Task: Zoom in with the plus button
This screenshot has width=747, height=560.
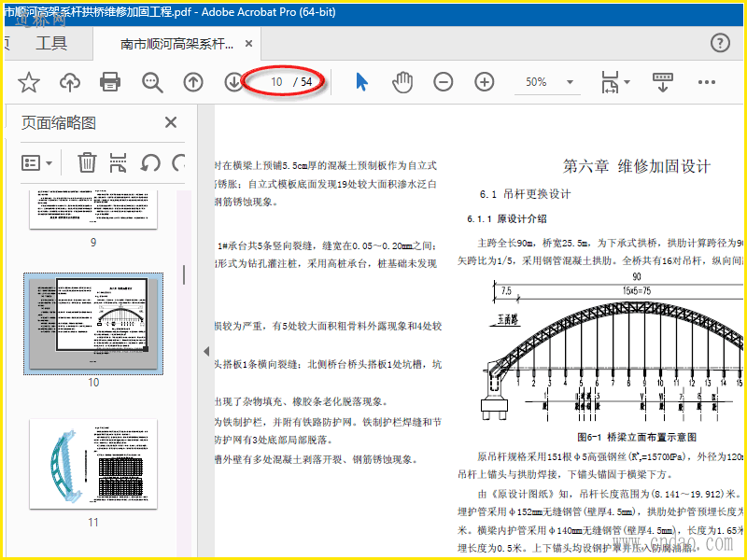Action: [484, 82]
